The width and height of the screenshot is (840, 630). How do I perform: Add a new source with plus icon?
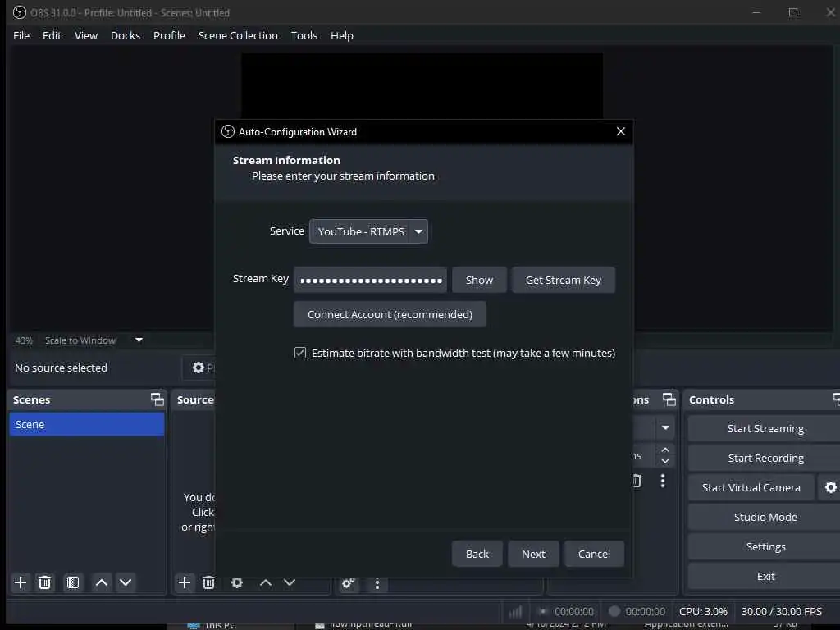pos(185,582)
